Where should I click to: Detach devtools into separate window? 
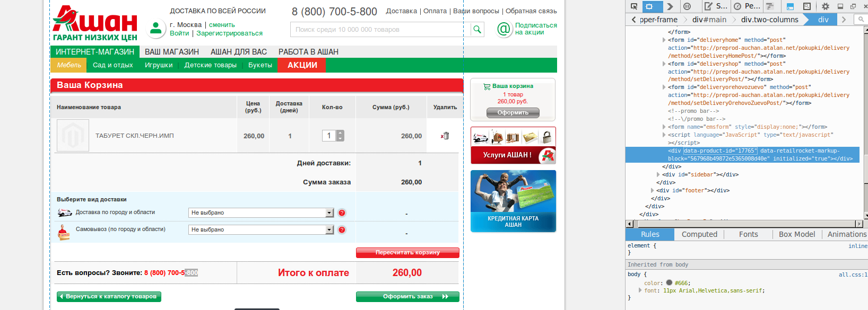(853, 6)
